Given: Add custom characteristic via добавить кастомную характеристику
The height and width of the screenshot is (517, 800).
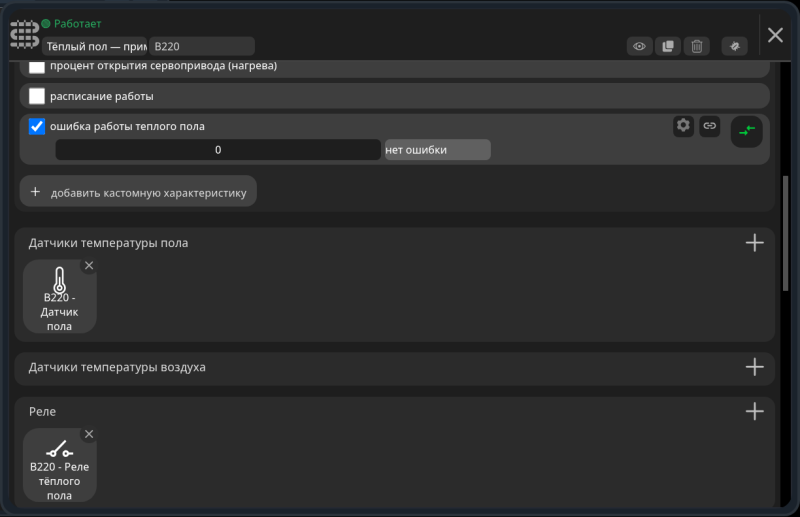Looking at the screenshot, I should (138, 191).
